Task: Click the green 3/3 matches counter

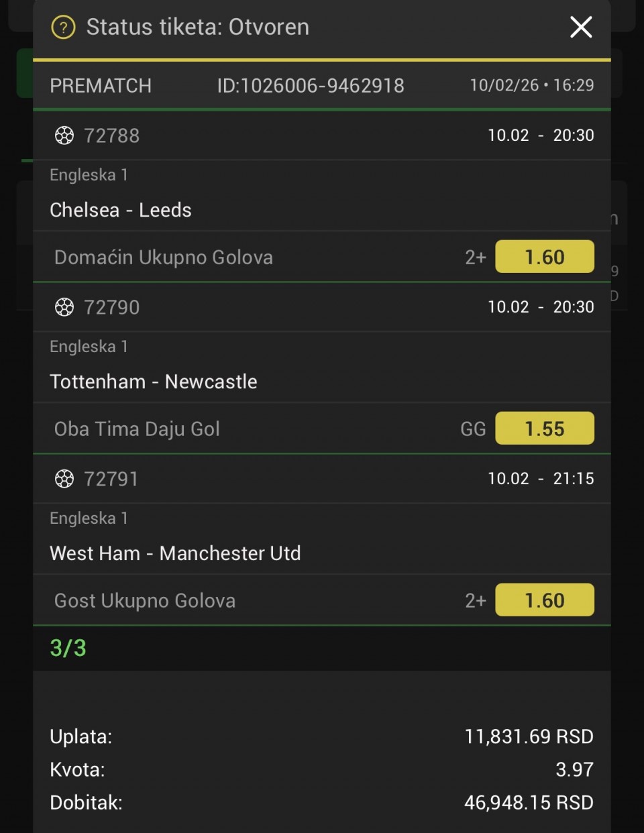Action: coord(68,648)
